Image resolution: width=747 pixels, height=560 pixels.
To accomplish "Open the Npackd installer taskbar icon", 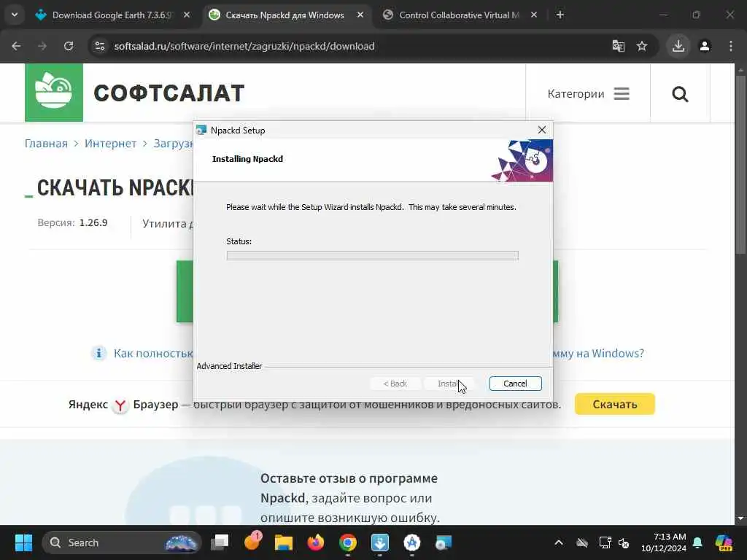I will click(444, 542).
